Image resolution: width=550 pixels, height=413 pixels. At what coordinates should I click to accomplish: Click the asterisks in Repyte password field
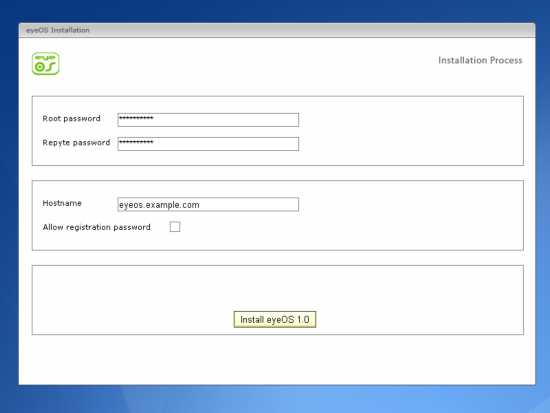click(136, 142)
